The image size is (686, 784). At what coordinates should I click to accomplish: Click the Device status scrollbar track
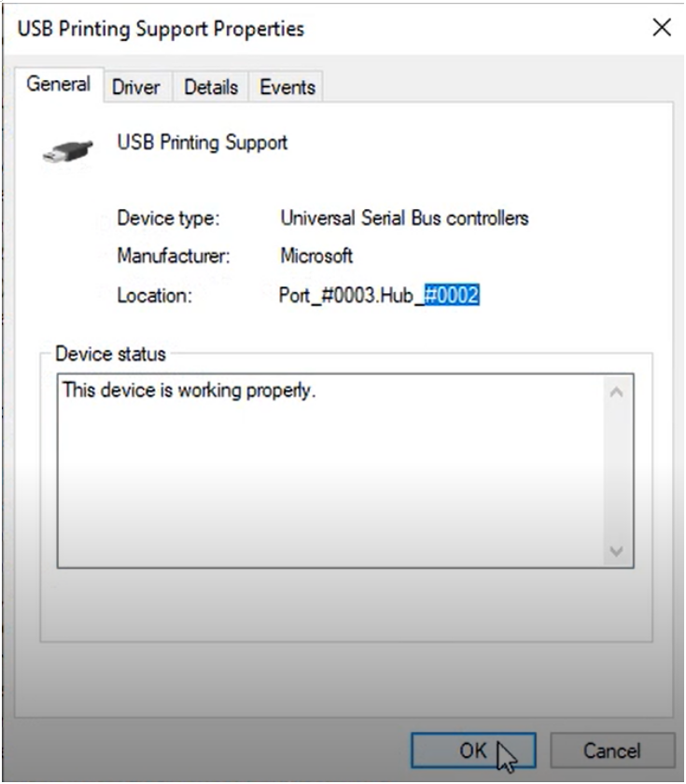click(617, 472)
